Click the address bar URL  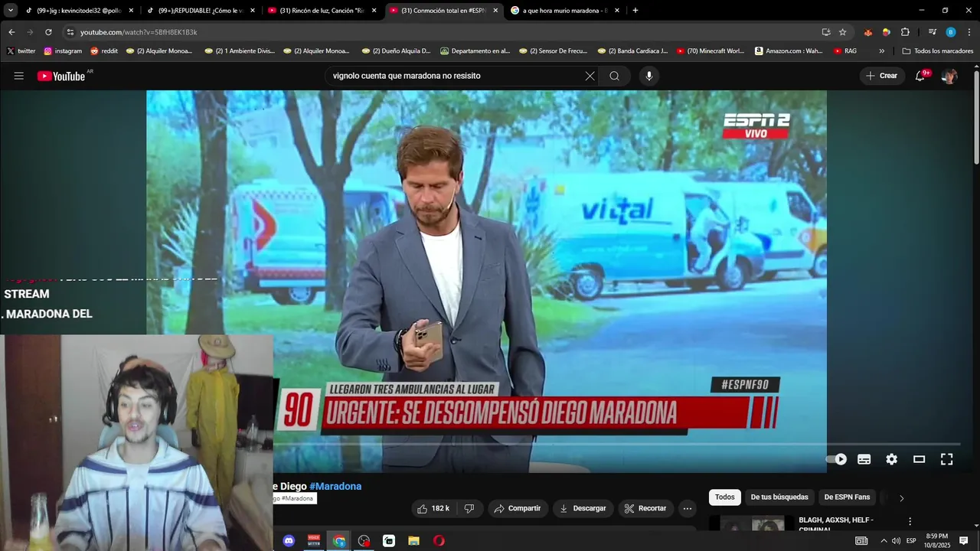coord(139,32)
